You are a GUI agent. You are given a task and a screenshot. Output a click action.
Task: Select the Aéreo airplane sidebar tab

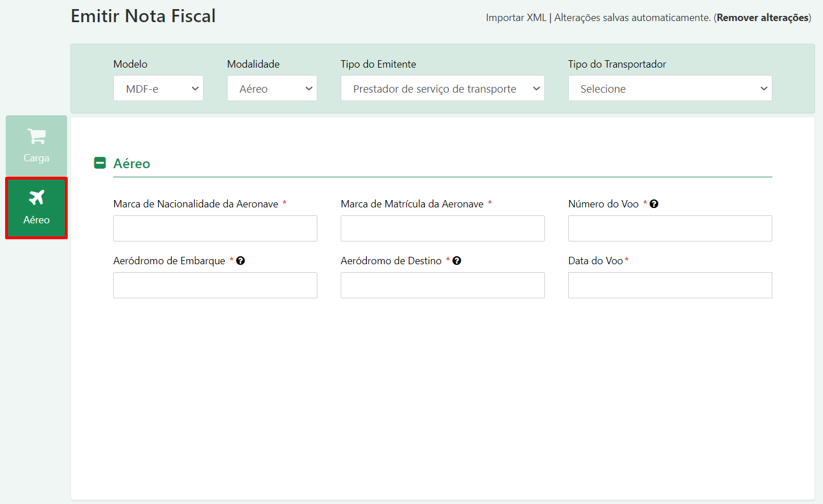36,208
